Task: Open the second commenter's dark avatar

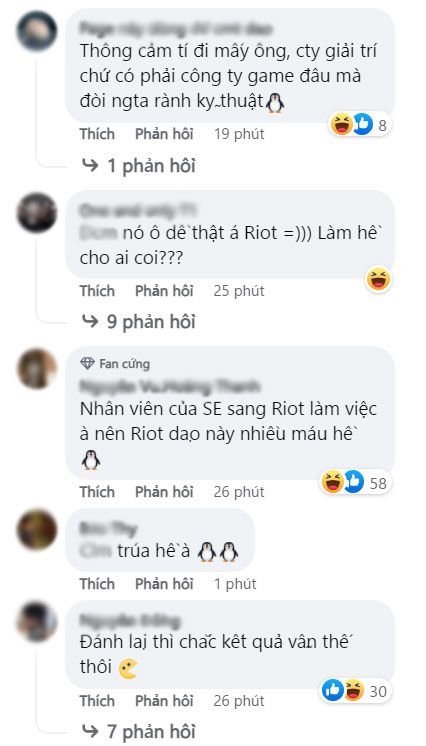Action: tap(37, 212)
